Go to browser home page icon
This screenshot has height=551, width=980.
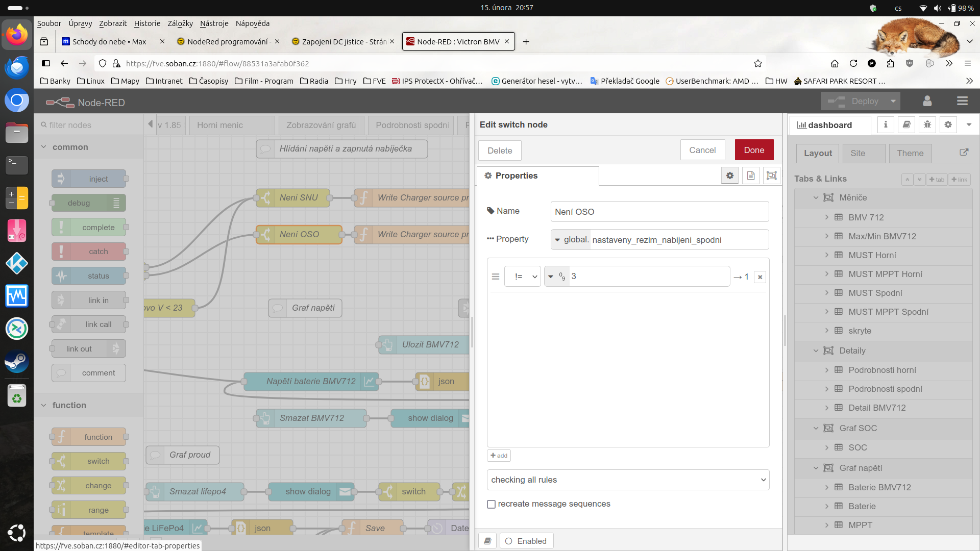click(x=835, y=63)
